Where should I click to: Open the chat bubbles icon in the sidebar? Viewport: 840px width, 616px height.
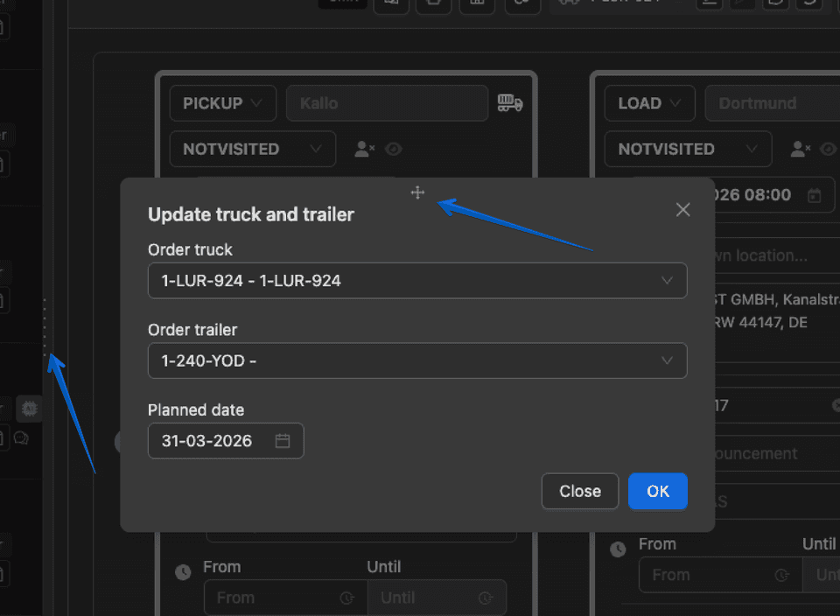coord(21,438)
